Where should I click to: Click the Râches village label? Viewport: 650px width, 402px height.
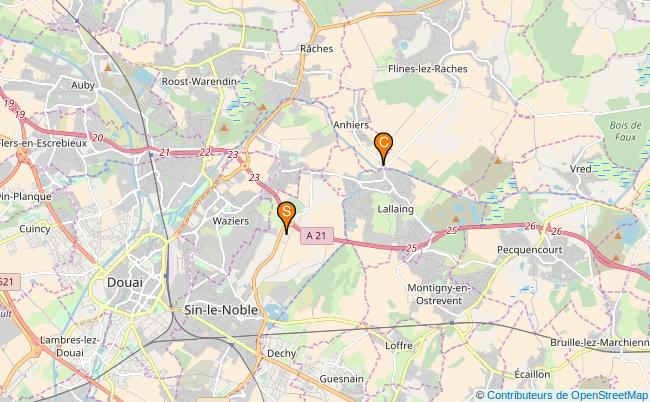point(317,48)
